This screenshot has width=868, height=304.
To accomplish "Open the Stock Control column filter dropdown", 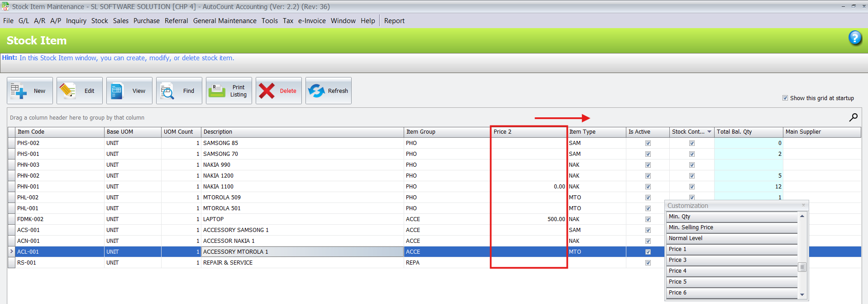I will [x=709, y=132].
